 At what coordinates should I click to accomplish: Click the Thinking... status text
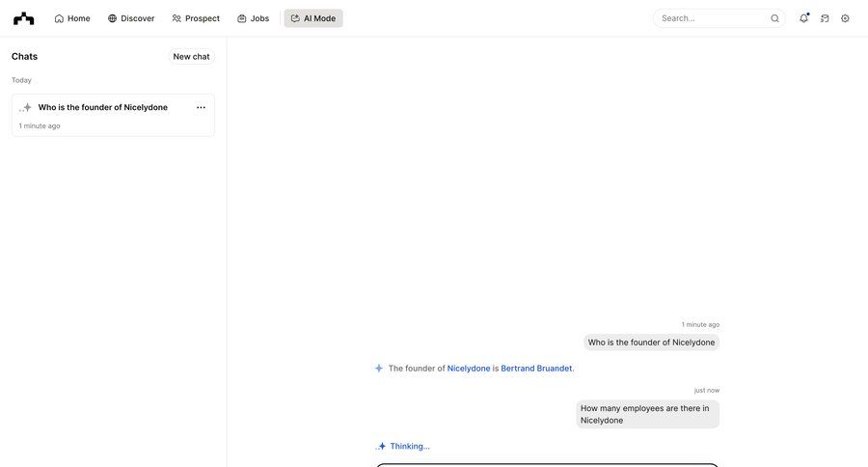pyautogui.click(x=410, y=446)
